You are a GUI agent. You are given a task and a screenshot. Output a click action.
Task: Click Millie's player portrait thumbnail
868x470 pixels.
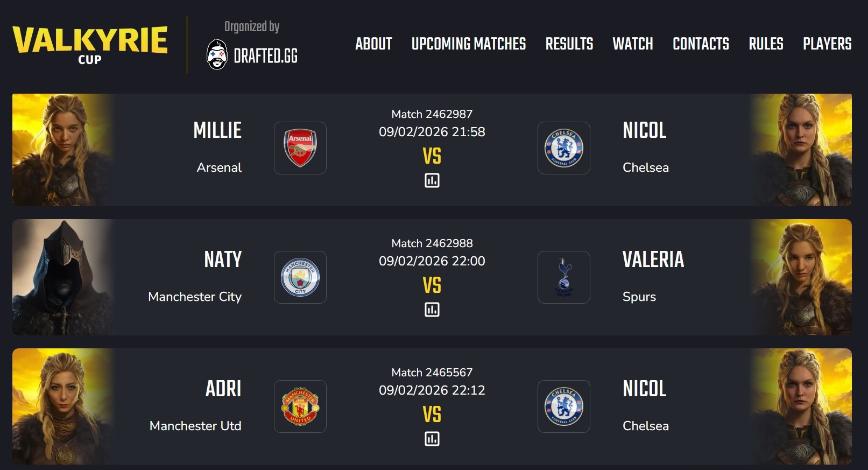coord(63,150)
